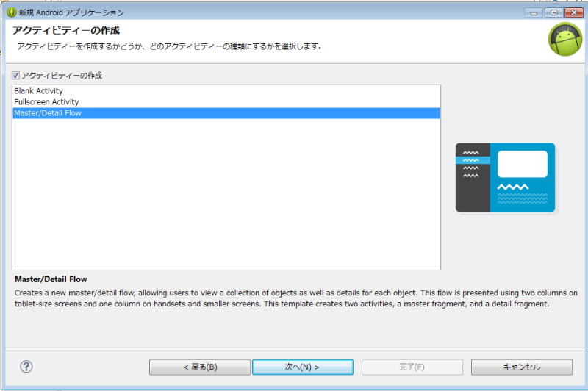This screenshot has width=588, height=391.
Task: Click the 次へ(N) next button
Action: tap(303, 367)
